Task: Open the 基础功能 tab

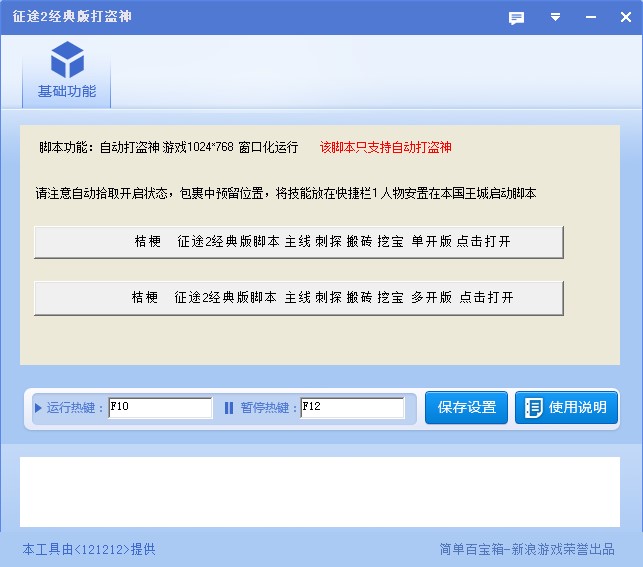Action: [x=66, y=72]
